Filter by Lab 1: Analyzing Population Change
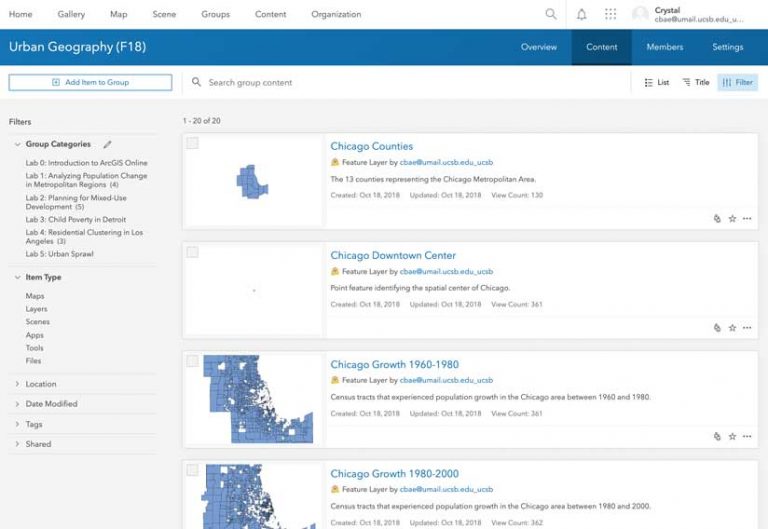This screenshot has width=768, height=529. pos(86,180)
